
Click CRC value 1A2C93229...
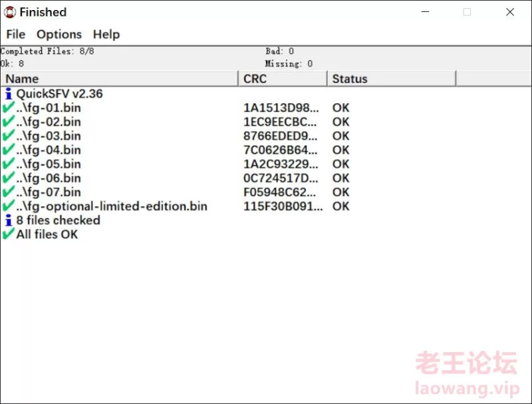(x=281, y=164)
